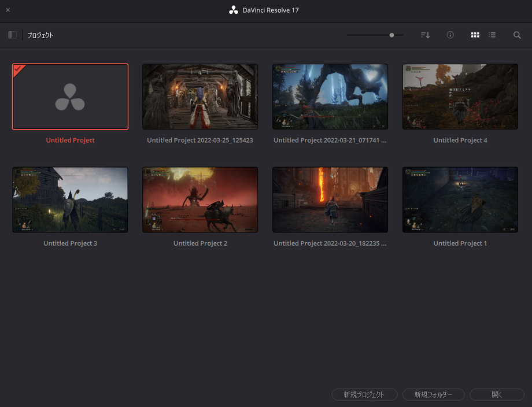Select the Untitled Project thumbnail
This screenshot has height=407, width=532.
[x=70, y=97]
